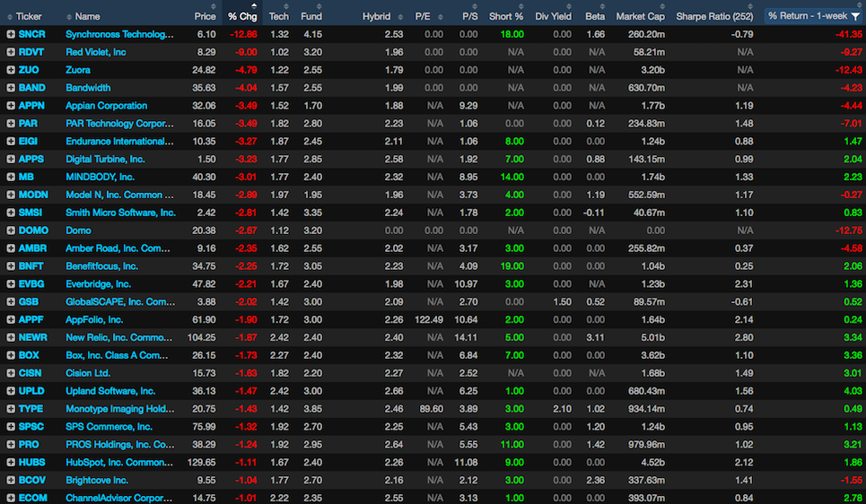The image size is (866, 504).
Task: Sort by Beta column header
Action: (595, 16)
